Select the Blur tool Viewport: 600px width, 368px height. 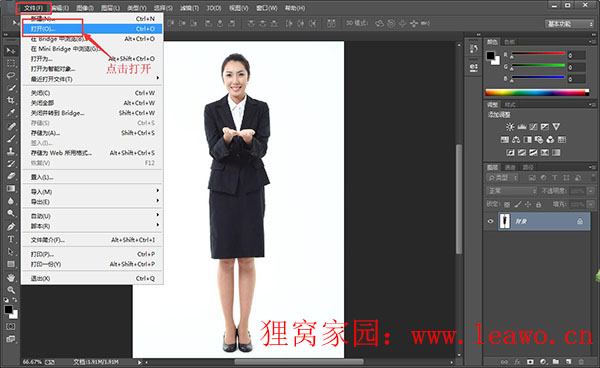click(x=11, y=201)
